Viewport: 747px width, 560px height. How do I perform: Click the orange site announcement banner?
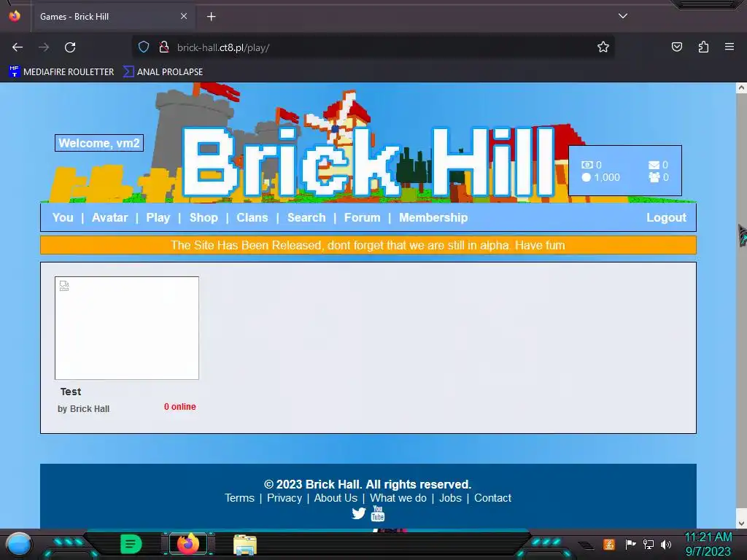pyautogui.click(x=368, y=245)
